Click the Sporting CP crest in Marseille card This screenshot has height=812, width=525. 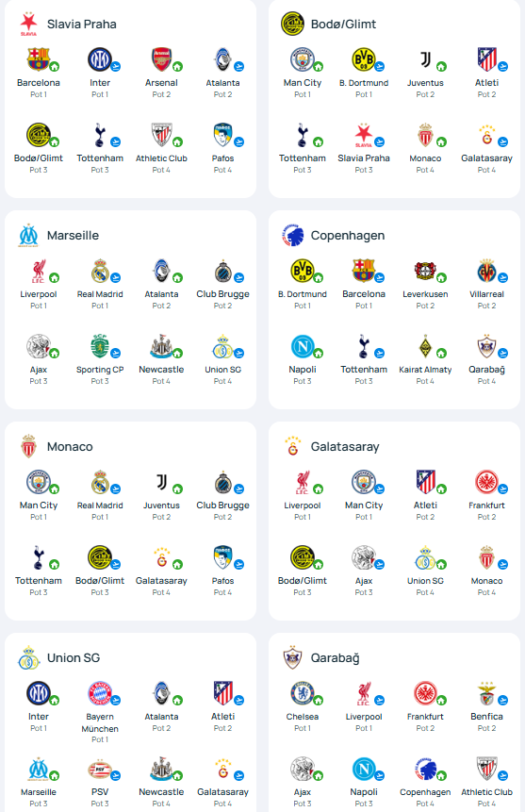99,346
